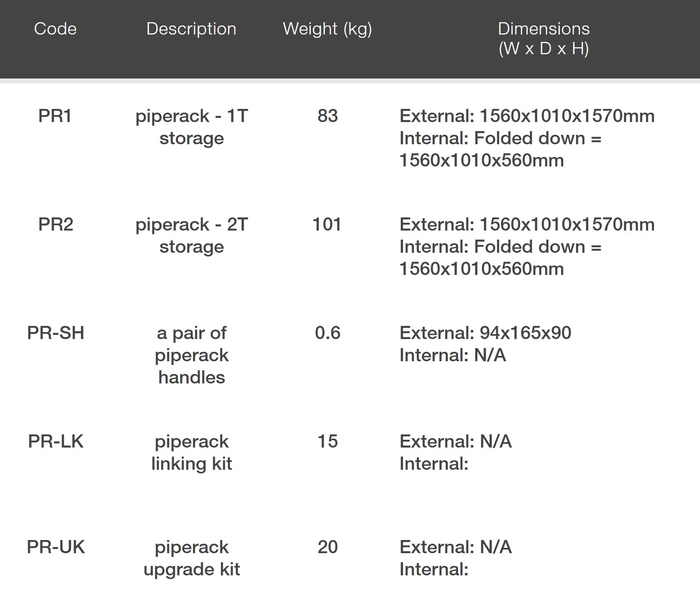The image size is (700, 614).
Task: Click the piperack upgrade kit description
Action: pos(191,558)
